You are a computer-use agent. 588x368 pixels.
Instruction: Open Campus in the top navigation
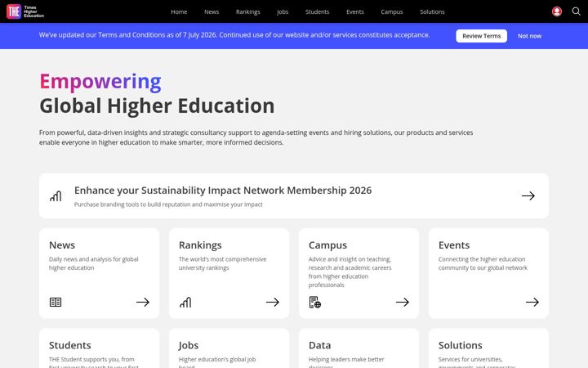392,12
